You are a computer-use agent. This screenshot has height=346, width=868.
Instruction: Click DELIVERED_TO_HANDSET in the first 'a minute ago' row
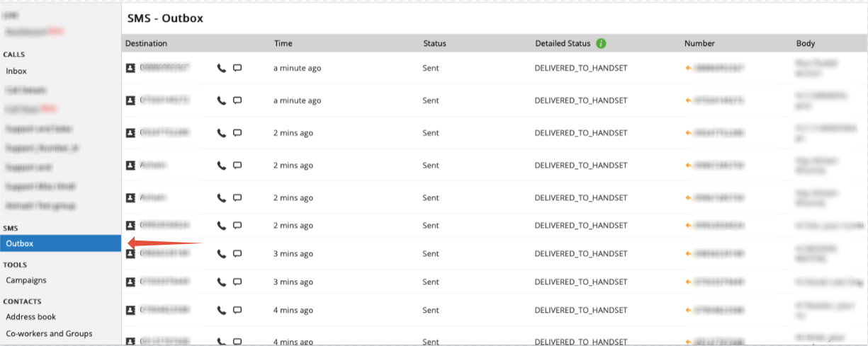click(x=581, y=68)
